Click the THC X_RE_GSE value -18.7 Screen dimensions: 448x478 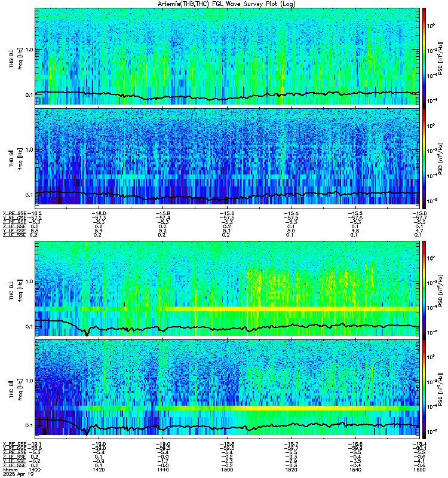[291, 444]
